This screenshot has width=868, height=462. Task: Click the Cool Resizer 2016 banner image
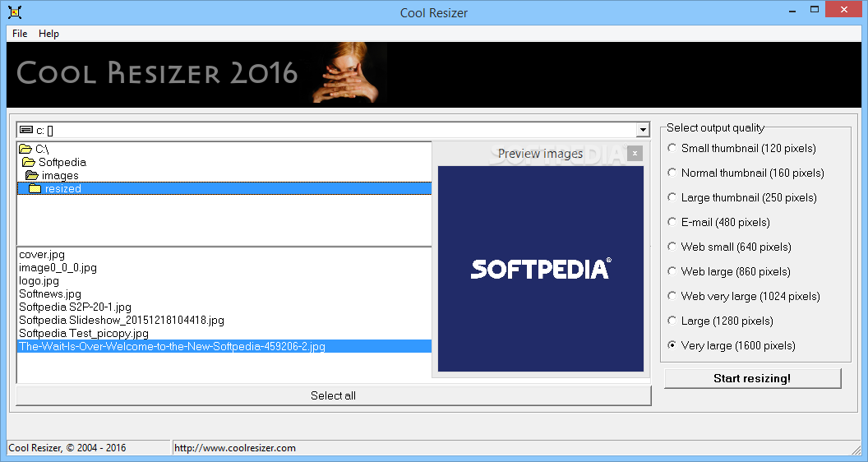pyautogui.click(x=434, y=75)
